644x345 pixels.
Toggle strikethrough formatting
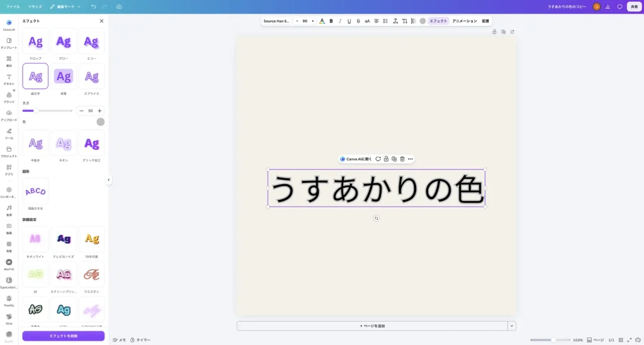tap(358, 21)
